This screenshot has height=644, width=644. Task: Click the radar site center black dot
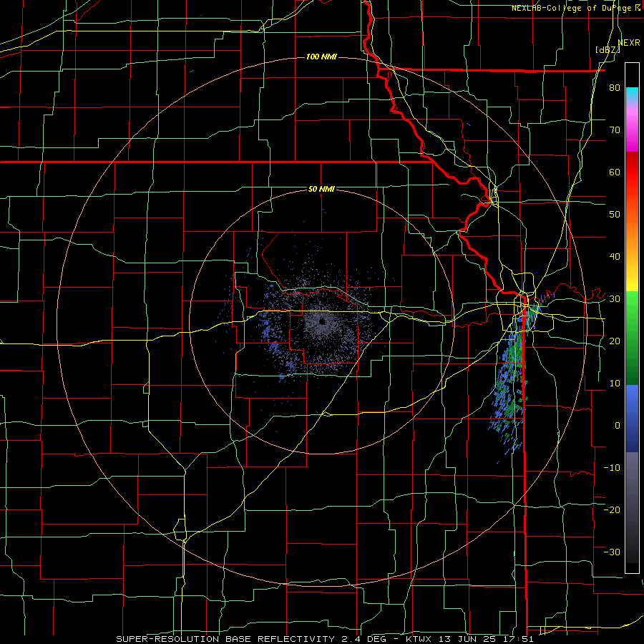tap(322, 321)
